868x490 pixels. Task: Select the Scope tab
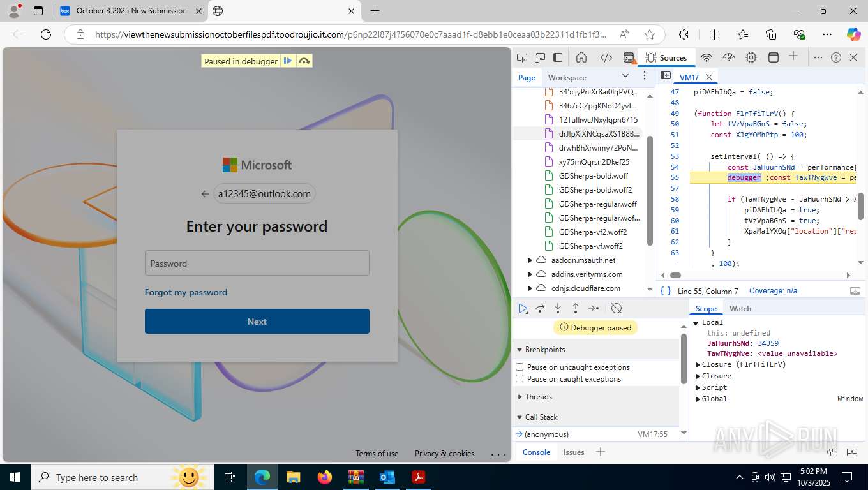706,308
